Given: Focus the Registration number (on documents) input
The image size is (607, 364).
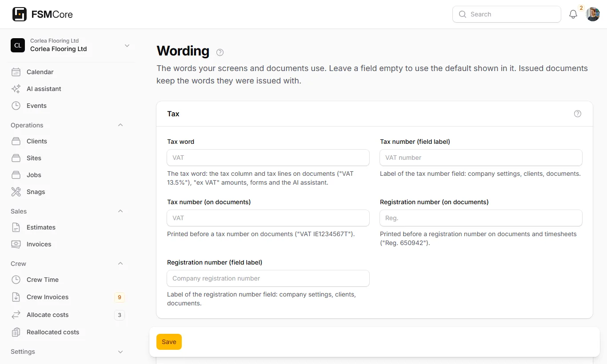Looking at the screenshot, I should click(x=481, y=218).
